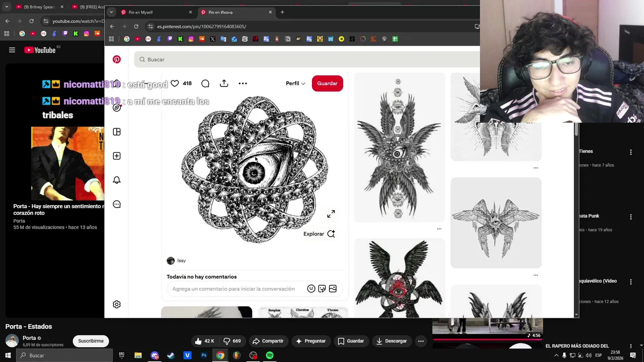Expand the pin image to fullscreen
The image size is (644, 362).
pyautogui.click(x=331, y=214)
